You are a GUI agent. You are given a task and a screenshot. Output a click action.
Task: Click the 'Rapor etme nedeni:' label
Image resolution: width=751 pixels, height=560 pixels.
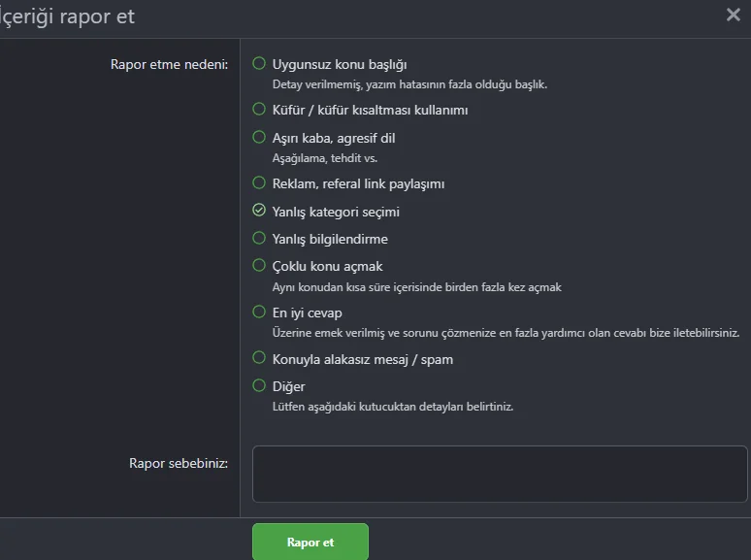pos(170,65)
